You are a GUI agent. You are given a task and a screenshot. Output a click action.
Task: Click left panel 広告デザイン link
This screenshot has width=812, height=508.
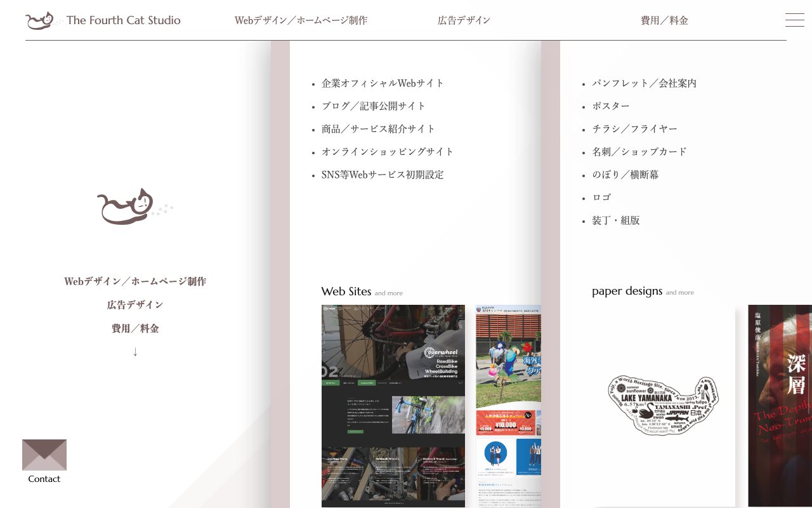coord(135,305)
